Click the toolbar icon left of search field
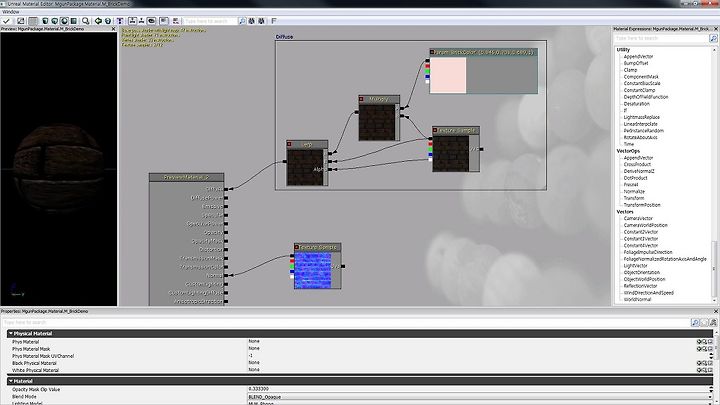Image resolution: width=720 pixels, height=405 pixels. tap(176, 21)
